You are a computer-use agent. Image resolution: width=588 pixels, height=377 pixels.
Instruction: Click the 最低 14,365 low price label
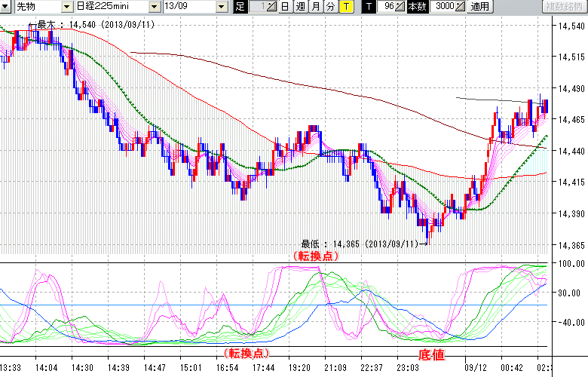[x=360, y=244]
